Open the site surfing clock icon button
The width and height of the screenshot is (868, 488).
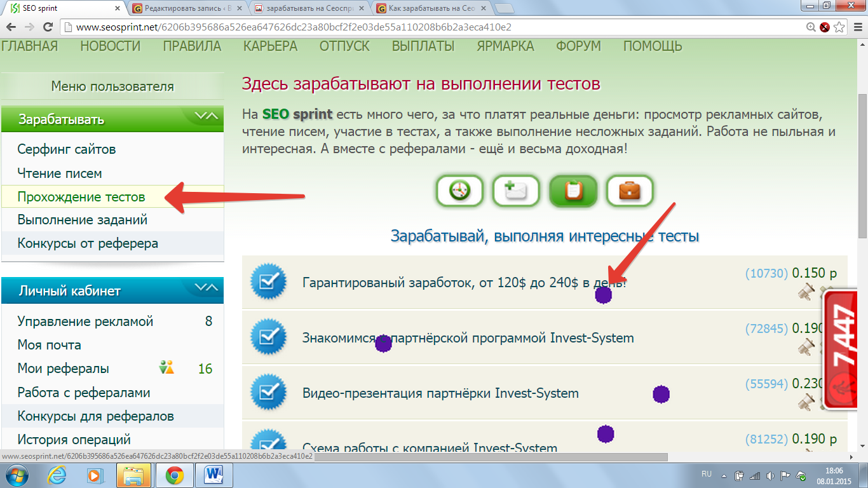(x=459, y=191)
